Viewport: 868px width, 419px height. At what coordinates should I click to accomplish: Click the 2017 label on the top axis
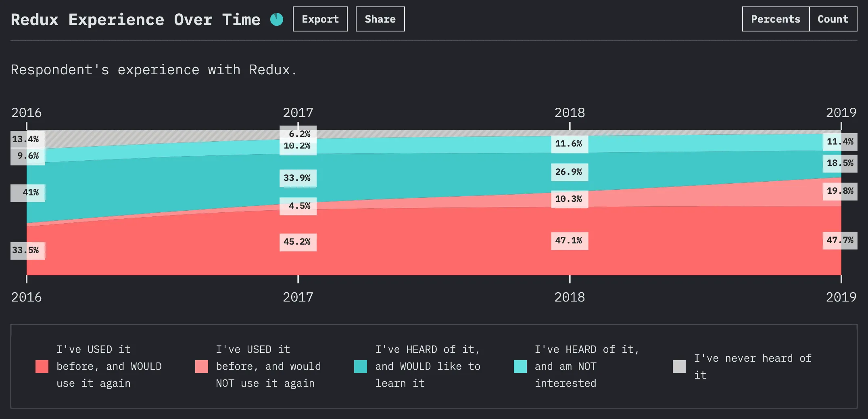[x=298, y=113]
